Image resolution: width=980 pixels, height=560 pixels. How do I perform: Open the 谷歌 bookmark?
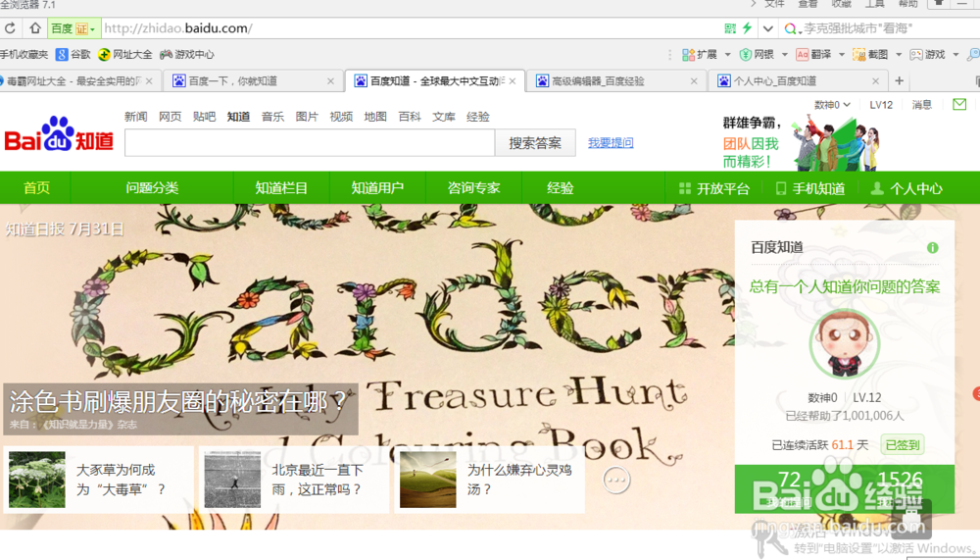[73, 55]
